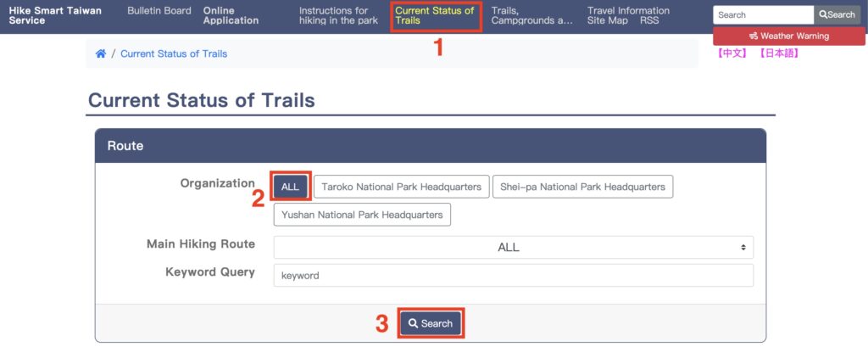Click the top-right Search button

837,15
